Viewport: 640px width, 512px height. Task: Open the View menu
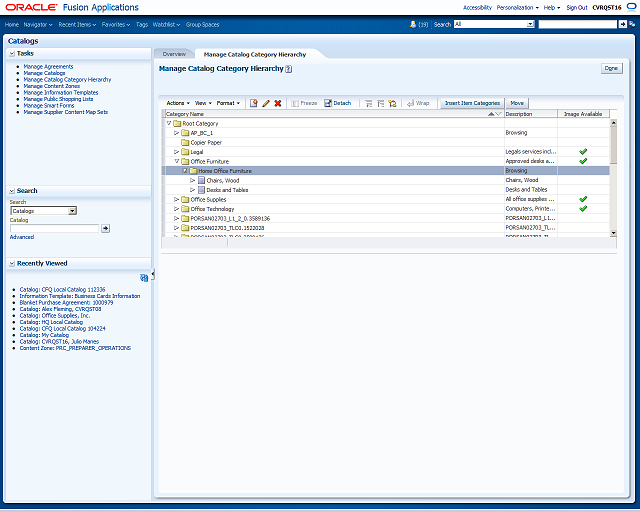[x=203, y=103]
